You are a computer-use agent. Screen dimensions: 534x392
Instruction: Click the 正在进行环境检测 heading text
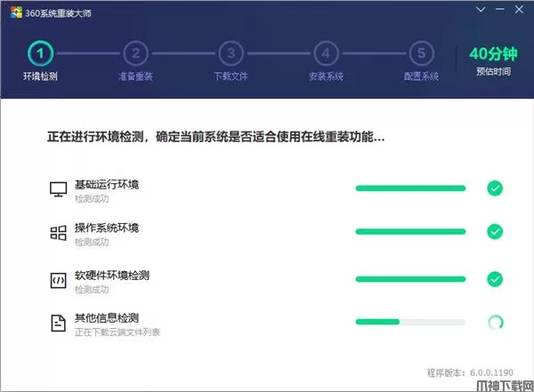[x=216, y=137]
